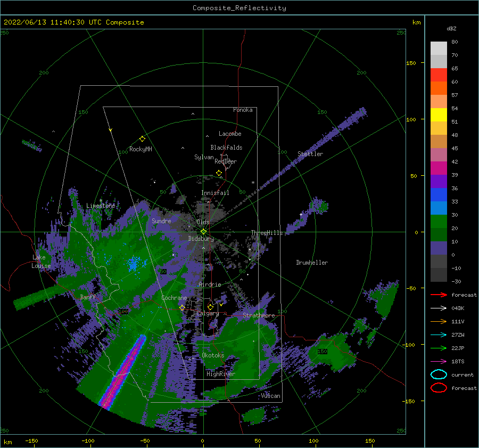Click the Lacombe city label

[x=230, y=134]
